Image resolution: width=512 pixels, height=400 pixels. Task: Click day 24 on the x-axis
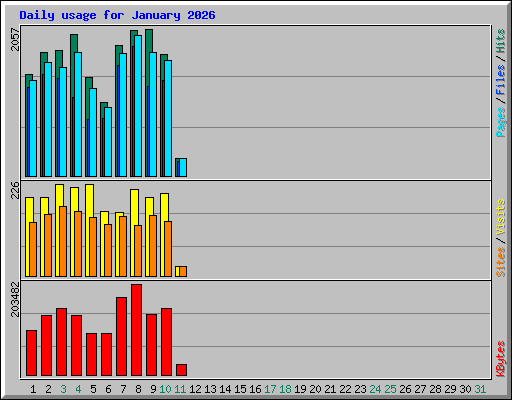(375, 389)
